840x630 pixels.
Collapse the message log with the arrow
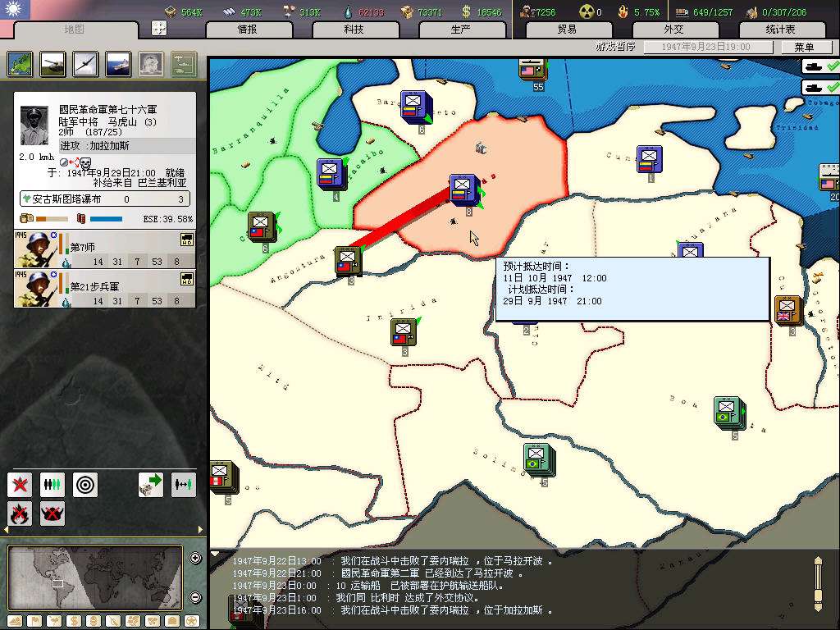[x=215, y=554]
